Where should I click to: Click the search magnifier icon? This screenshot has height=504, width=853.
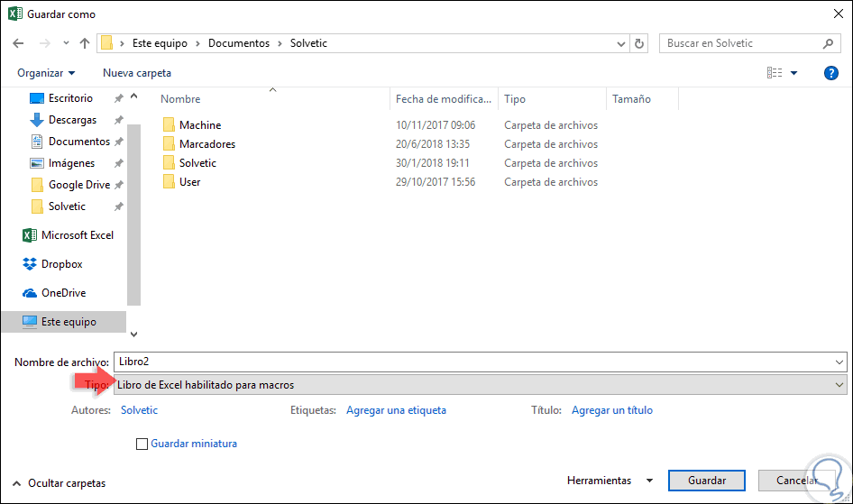828,43
